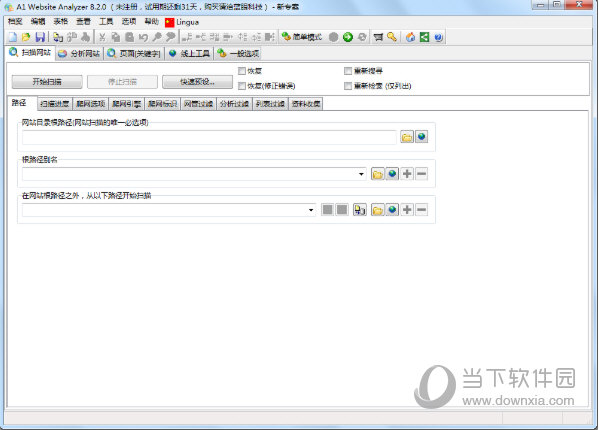Open the 编辑 menu

click(x=38, y=22)
